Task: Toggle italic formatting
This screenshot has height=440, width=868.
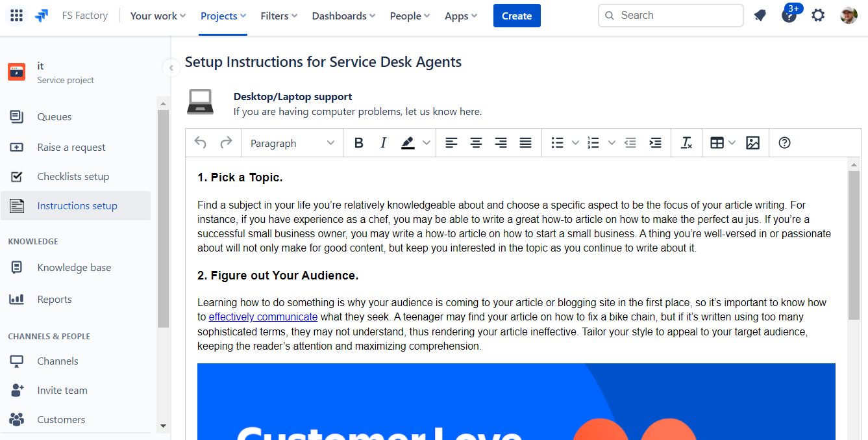Action: (383, 143)
